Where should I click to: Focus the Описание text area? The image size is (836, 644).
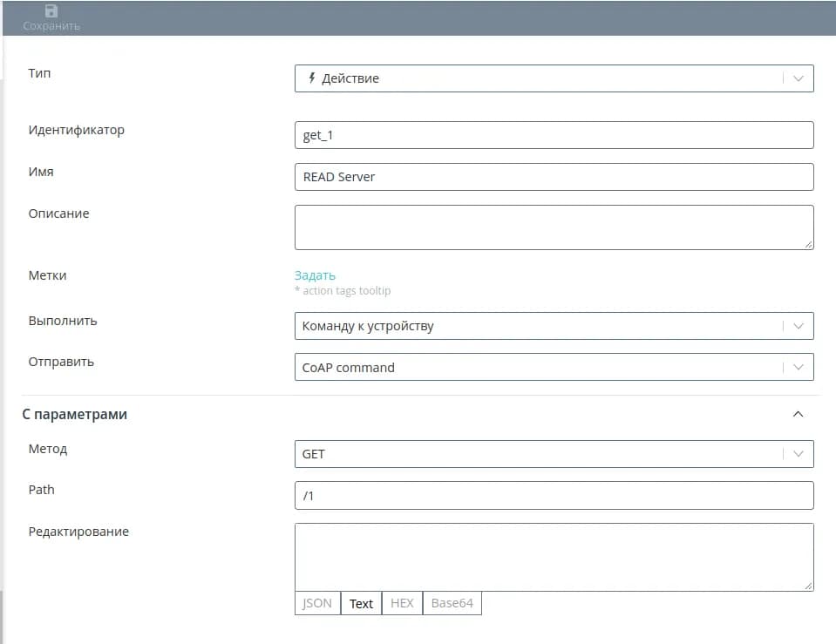click(x=554, y=227)
